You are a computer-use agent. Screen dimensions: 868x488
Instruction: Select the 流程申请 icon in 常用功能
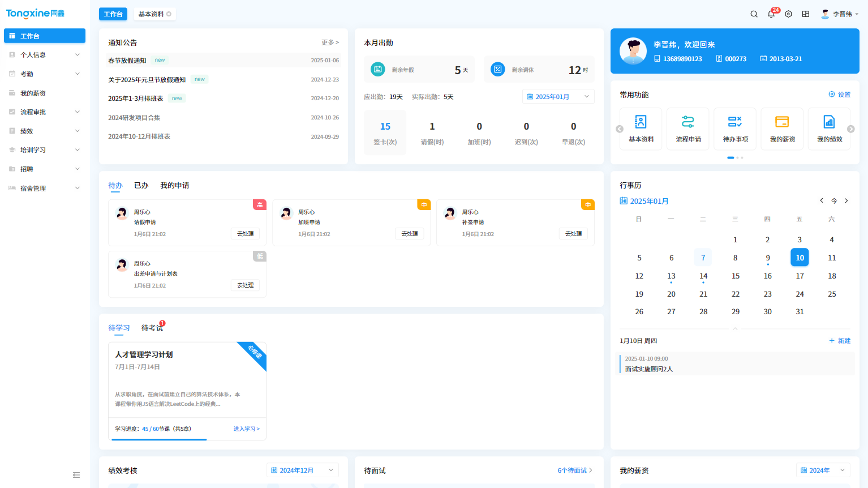687,129
